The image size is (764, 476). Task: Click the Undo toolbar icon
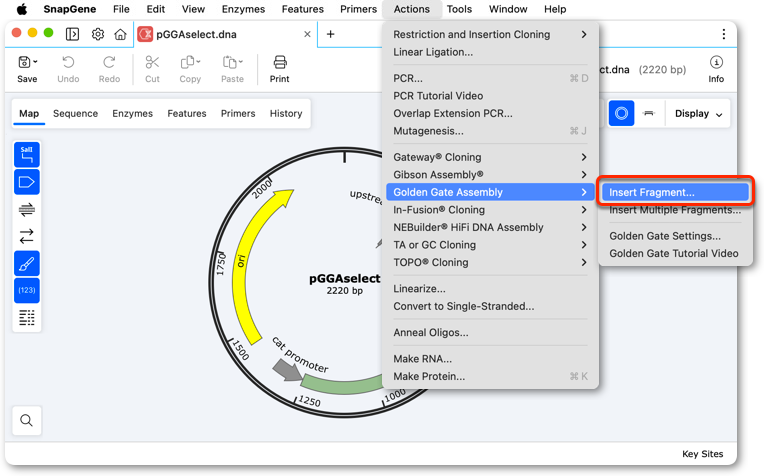point(68,62)
